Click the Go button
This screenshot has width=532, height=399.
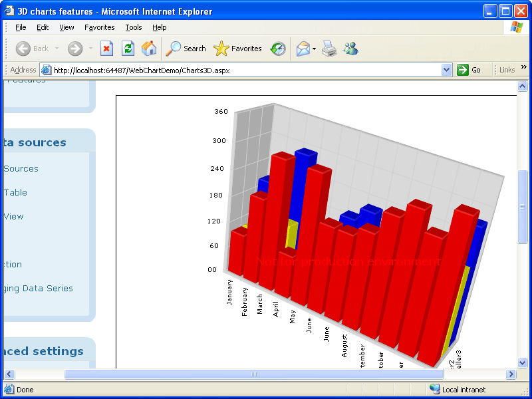coord(469,70)
